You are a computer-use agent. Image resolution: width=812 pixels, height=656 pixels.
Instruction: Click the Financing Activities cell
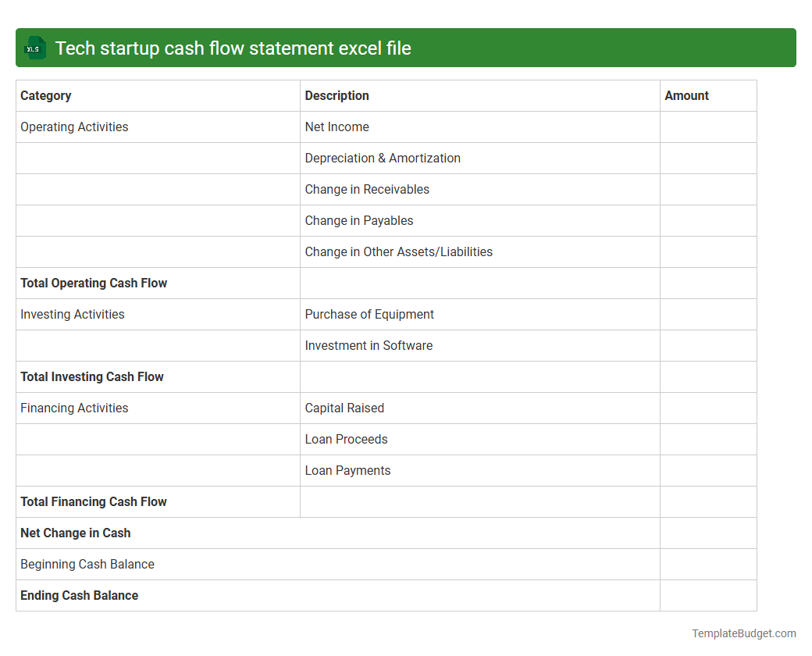[74, 408]
